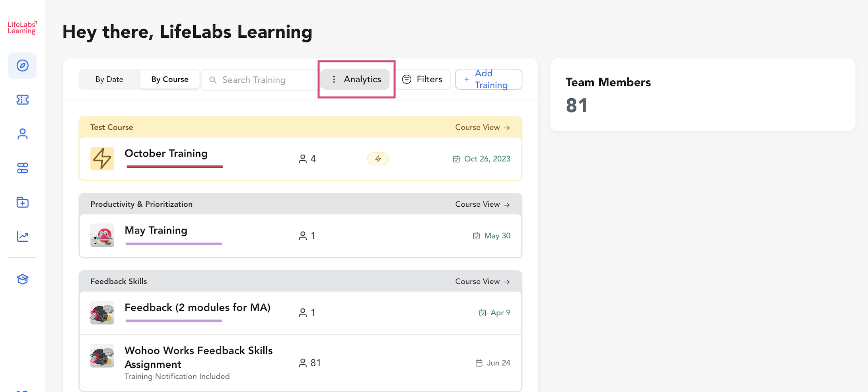Image resolution: width=868 pixels, height=392 pixels.
Task: Open Wohoo Works Feedback Skills Assignment
Action: [199, 357]
